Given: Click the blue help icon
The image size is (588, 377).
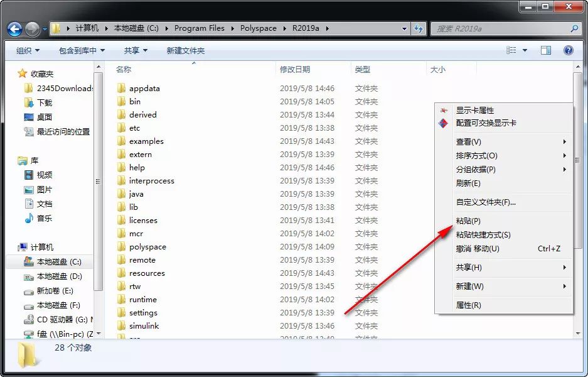Looking at the screenshot, I should (x=569, y=50).
